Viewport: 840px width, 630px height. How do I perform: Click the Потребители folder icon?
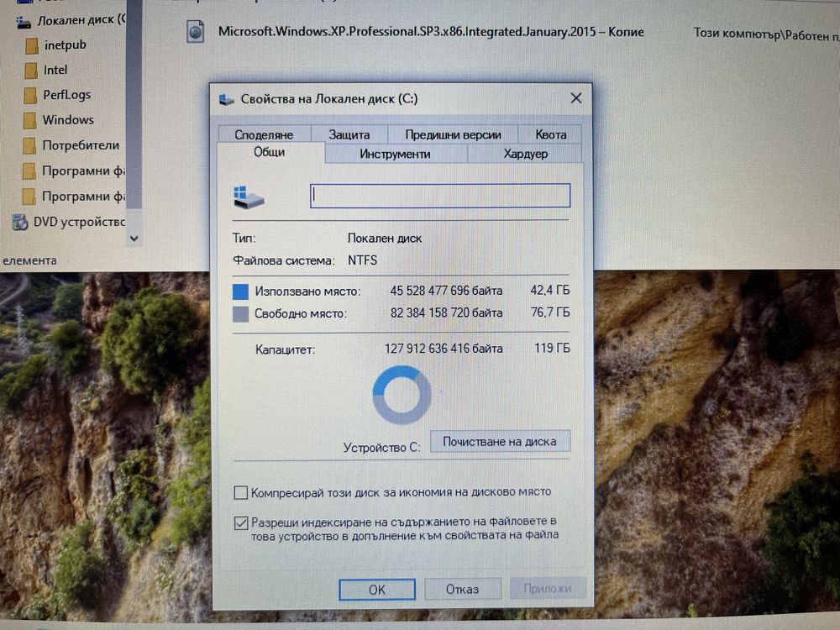29,145
